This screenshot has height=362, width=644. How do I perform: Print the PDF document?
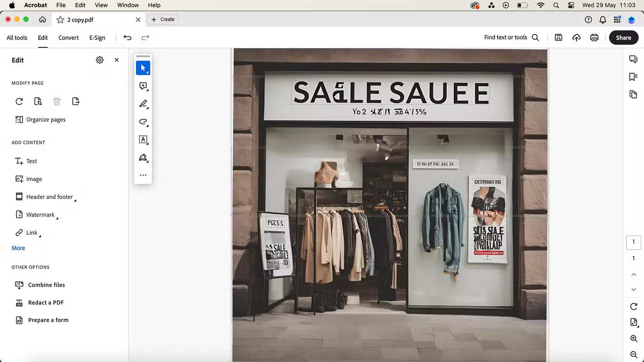tap(594, 37)
